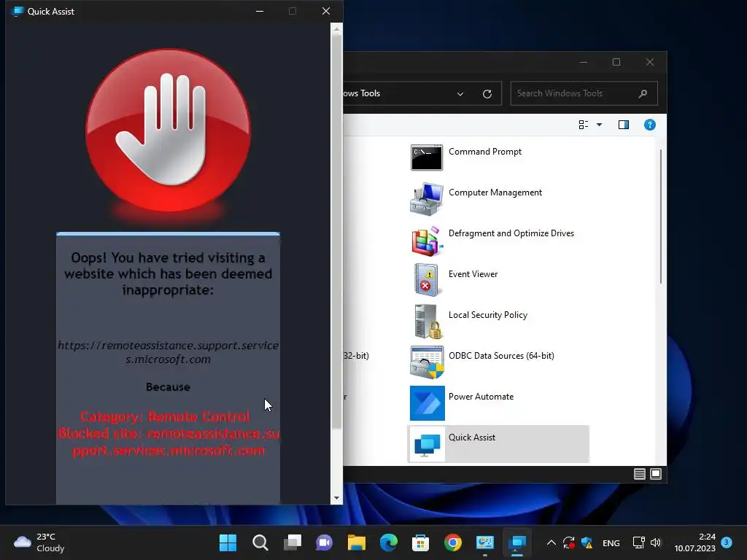The height and width of the screenshot is (560, 747).
Task: Open Command Prompt icon in Windows Tools
Action: tap(426, 157)
